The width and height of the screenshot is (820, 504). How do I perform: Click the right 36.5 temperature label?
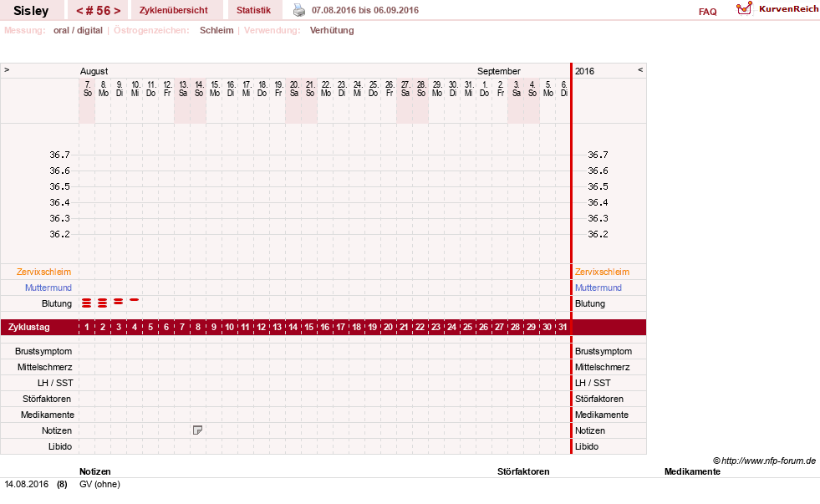(x=598, y=186)
